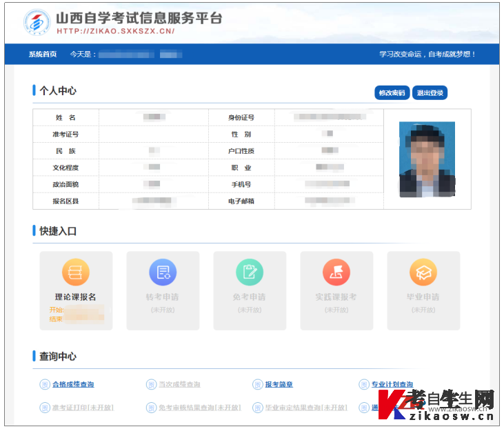
Task: Click the 身份证号 label cell
Action: point(241,117)
